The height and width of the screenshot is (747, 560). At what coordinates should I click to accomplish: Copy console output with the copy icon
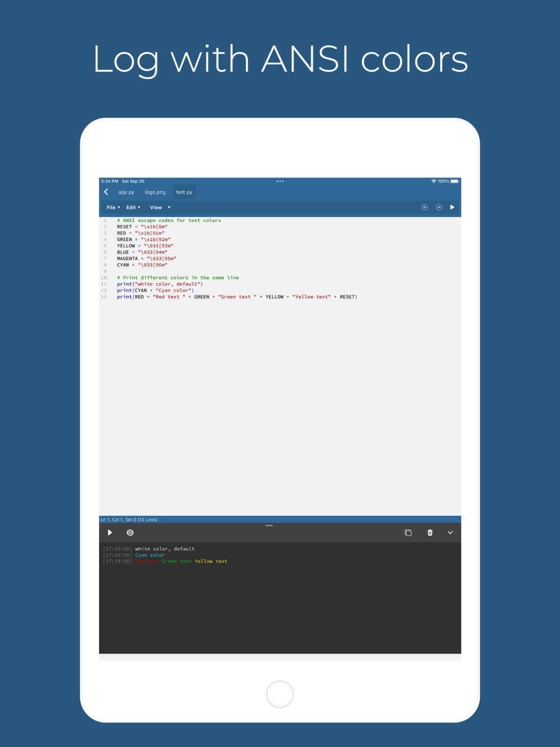pos(408,533)
